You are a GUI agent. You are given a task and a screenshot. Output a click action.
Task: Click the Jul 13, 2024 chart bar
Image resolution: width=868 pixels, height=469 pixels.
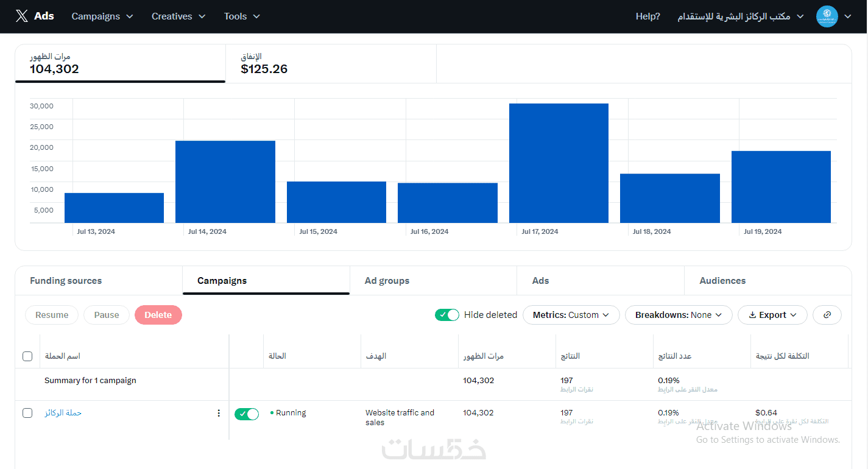pos(114,208)
